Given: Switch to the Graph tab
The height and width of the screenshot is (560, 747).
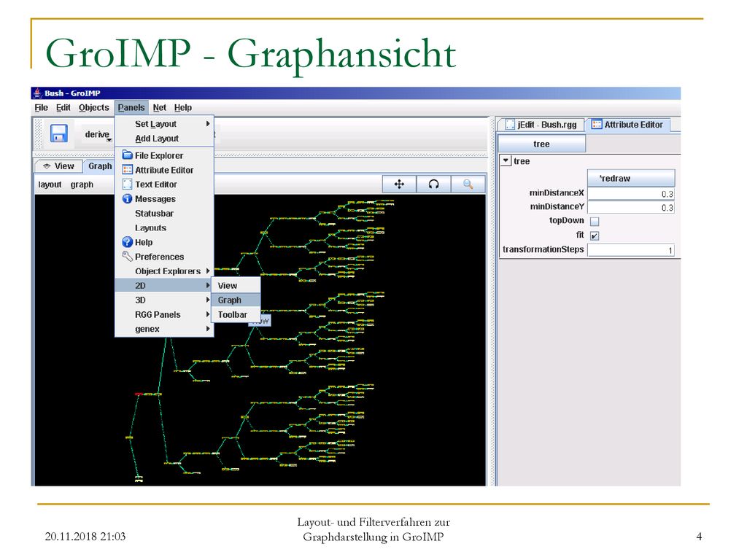Looking at the screenshot, I should click(99, 166).
